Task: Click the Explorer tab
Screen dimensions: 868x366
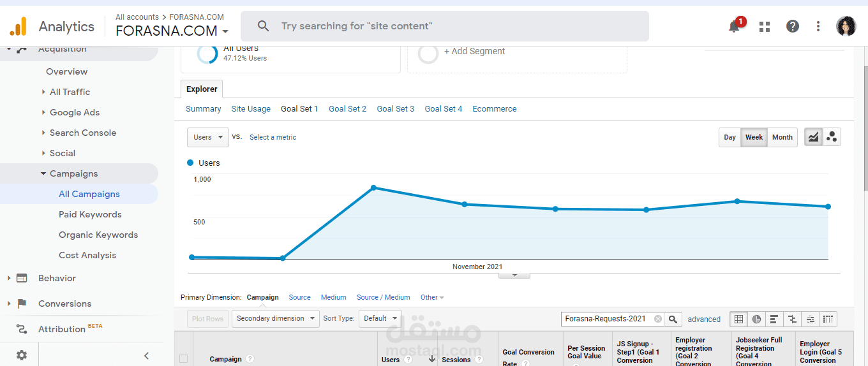Action: coord(202,89)
